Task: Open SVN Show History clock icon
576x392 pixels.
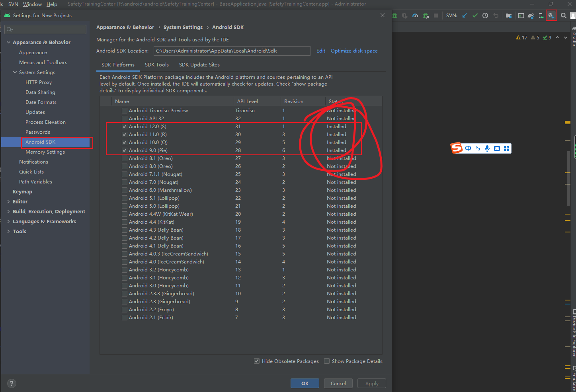Action: tap(485, 16)
